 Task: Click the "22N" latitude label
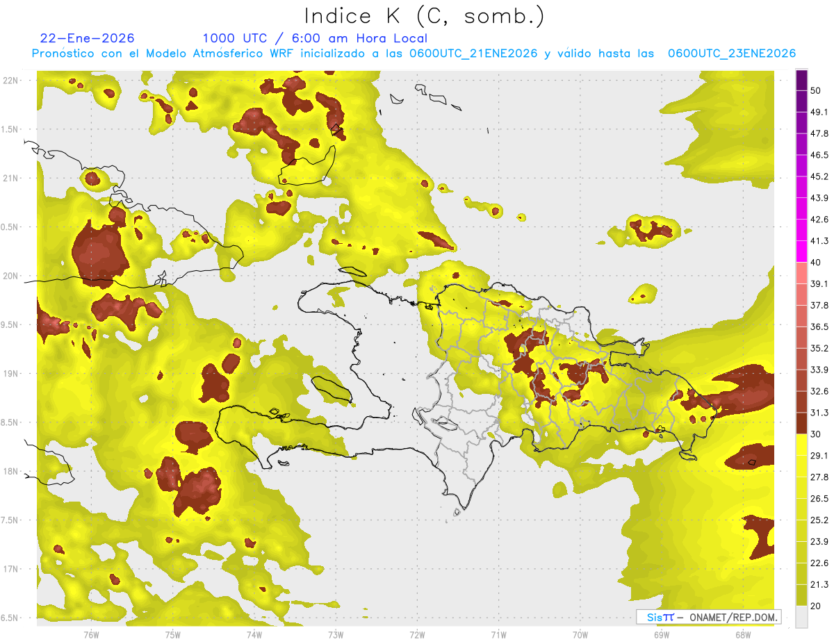tap(10, 81)
